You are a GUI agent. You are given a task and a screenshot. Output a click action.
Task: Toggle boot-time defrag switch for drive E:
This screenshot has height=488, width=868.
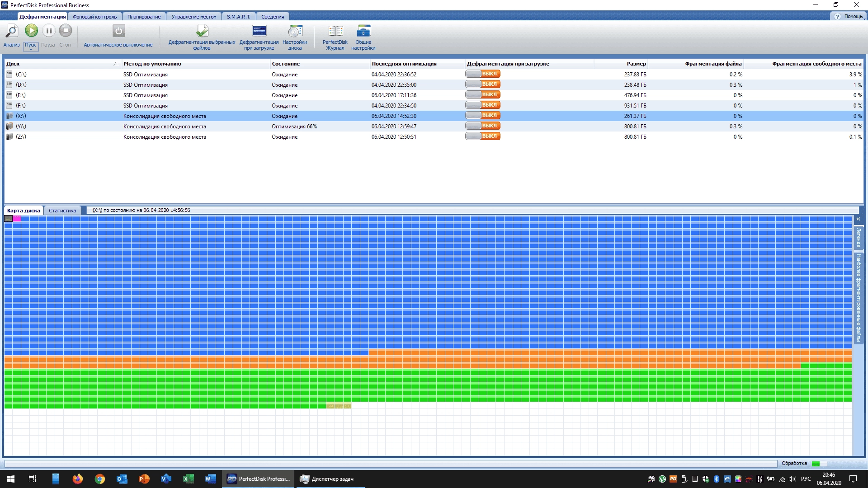coord(483,94)
